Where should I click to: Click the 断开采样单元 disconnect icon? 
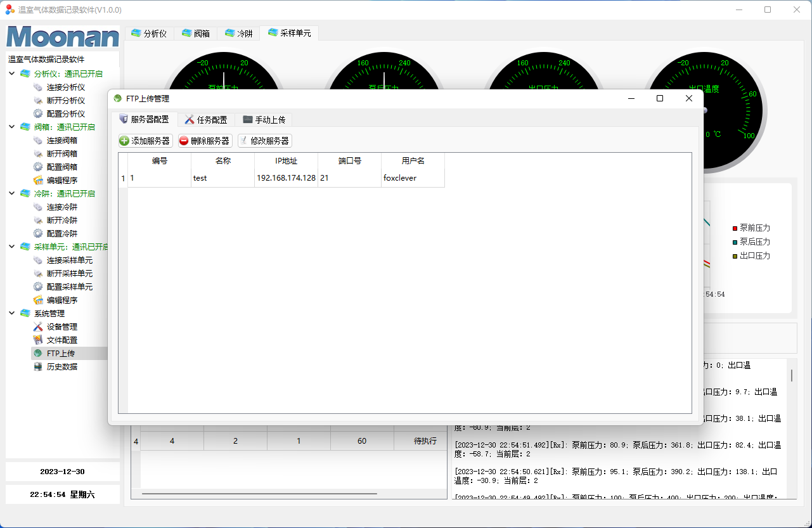point(38,273)
